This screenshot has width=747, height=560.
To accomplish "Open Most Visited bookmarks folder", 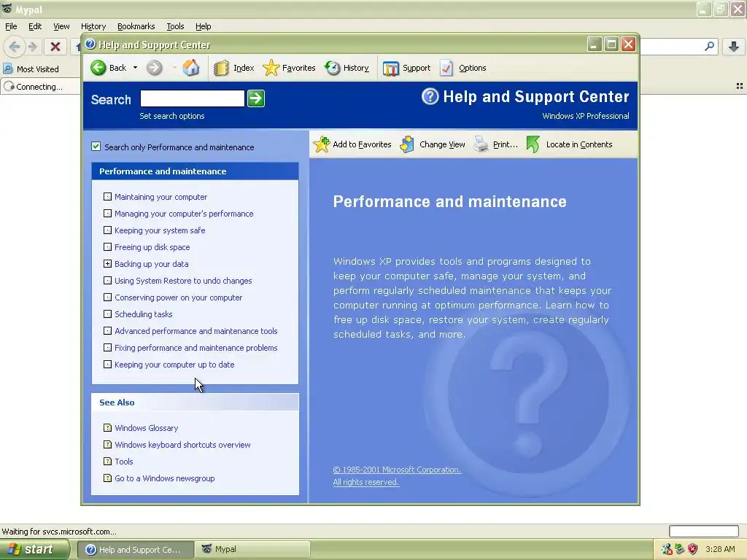I will pos(31,69).
